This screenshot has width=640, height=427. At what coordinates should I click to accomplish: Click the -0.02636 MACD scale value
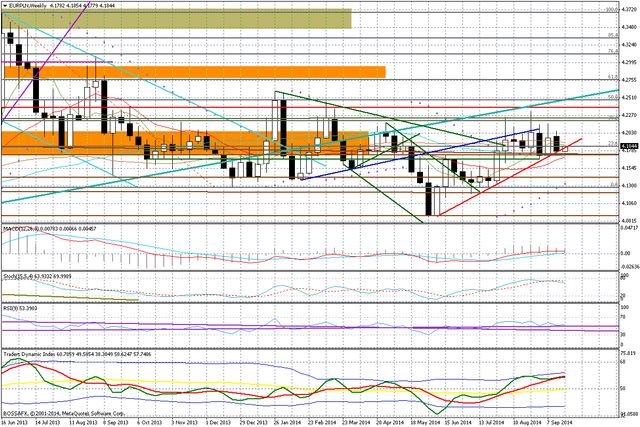click(628, 266)
